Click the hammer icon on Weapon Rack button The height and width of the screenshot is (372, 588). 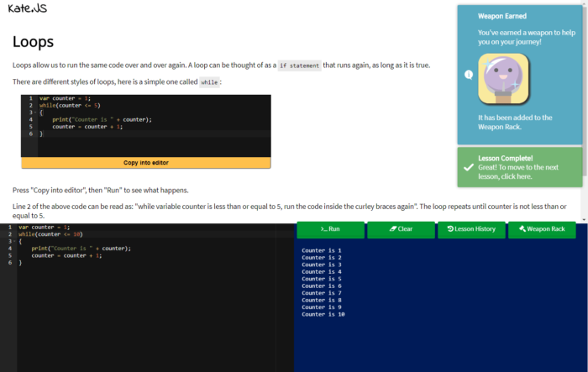522,228
